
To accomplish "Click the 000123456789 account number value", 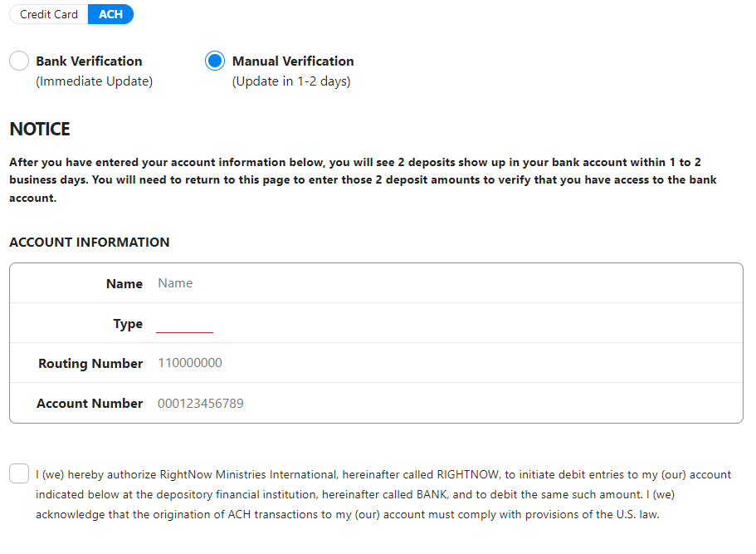I will (201, 403).
